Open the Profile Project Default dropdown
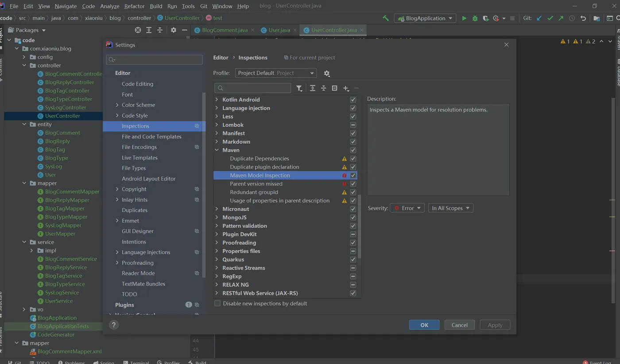The height and width of the screenshot is (364, 620). click(275, 73)
